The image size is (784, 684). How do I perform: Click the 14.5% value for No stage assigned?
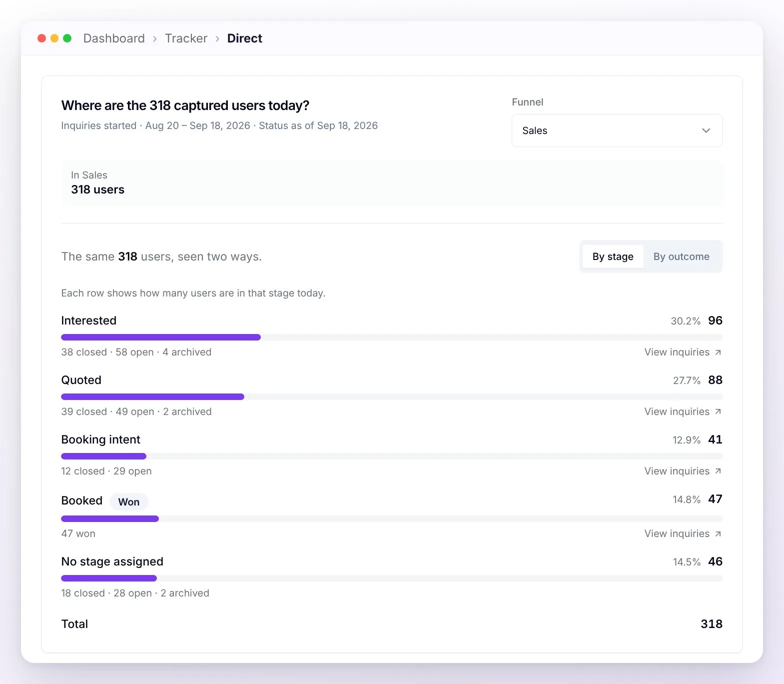(x=687, y=562)
